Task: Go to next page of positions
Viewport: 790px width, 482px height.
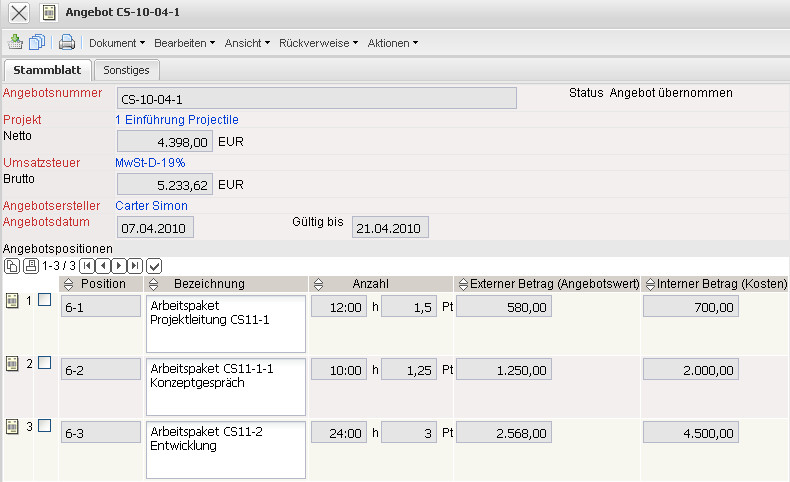Action: click(118, 265)
